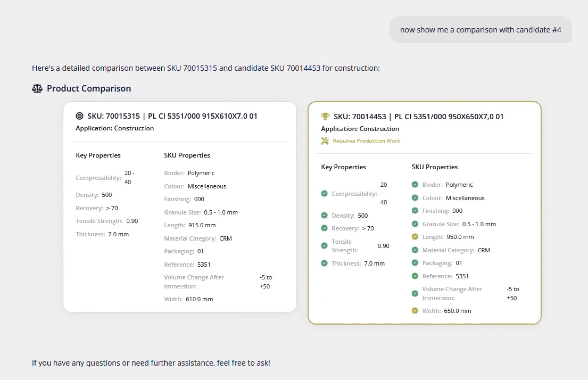Click the tools icon beside Requires Production Work
Image resolution: width=588 pixels, height=380 pixels.
tap(325, 141)
